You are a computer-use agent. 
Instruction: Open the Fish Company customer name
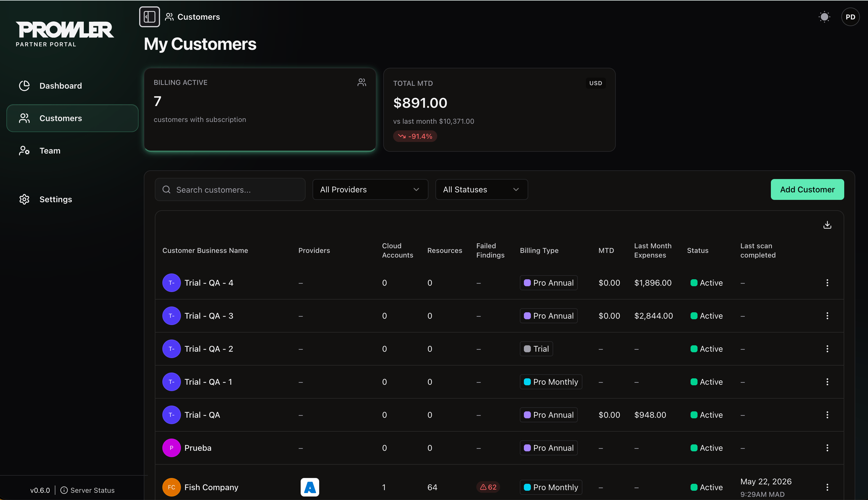(211, 487)
